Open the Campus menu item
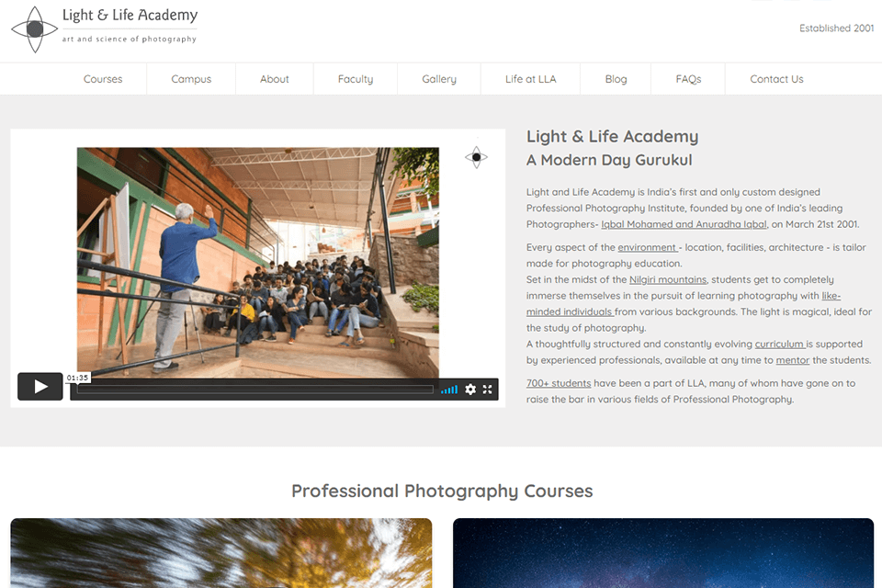The height and width of the screenshot is (588, 882). [191, 79]
